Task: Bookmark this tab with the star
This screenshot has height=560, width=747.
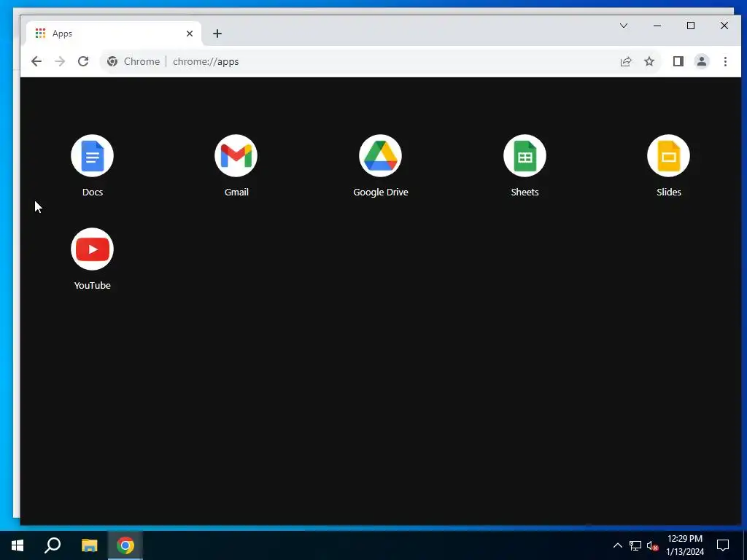Action: pos(649,61)
